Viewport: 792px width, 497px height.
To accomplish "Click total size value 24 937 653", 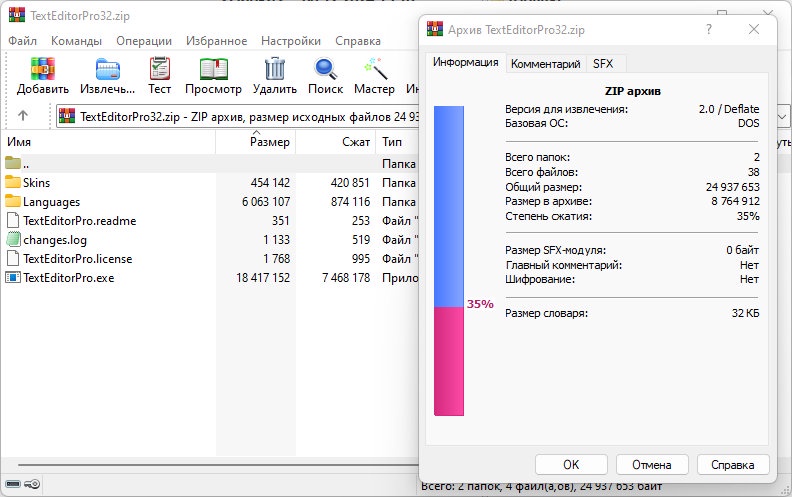I will 733,187.
